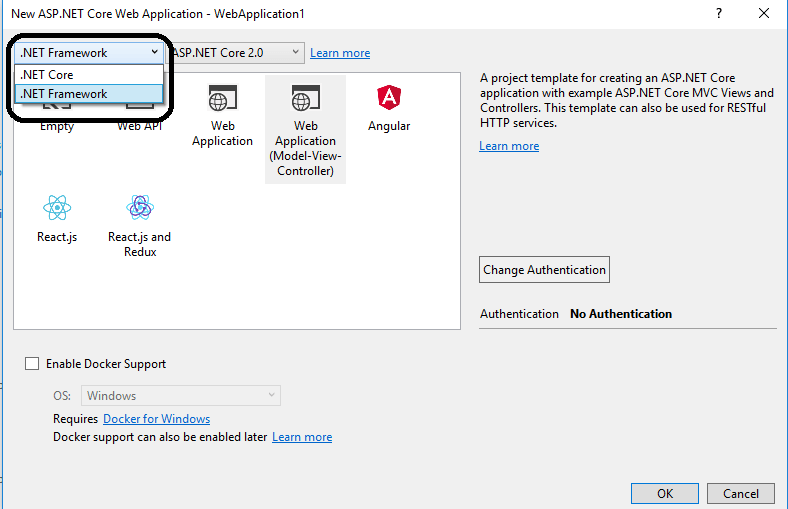Screen dimensions: 788x509
Task: Open the Docker for Windows link
Action: [x=156, y=419]
